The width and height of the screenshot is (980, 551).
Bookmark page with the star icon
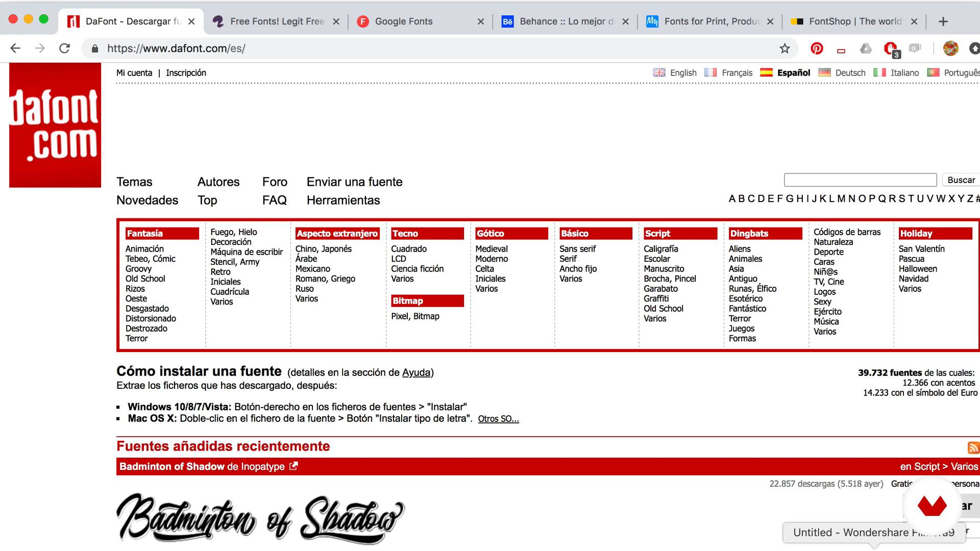pos(785,48)
